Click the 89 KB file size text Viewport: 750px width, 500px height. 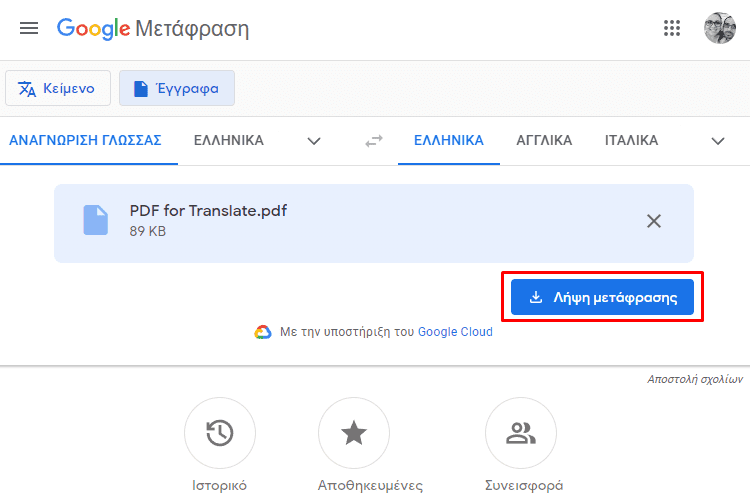(x=148, y=231)
